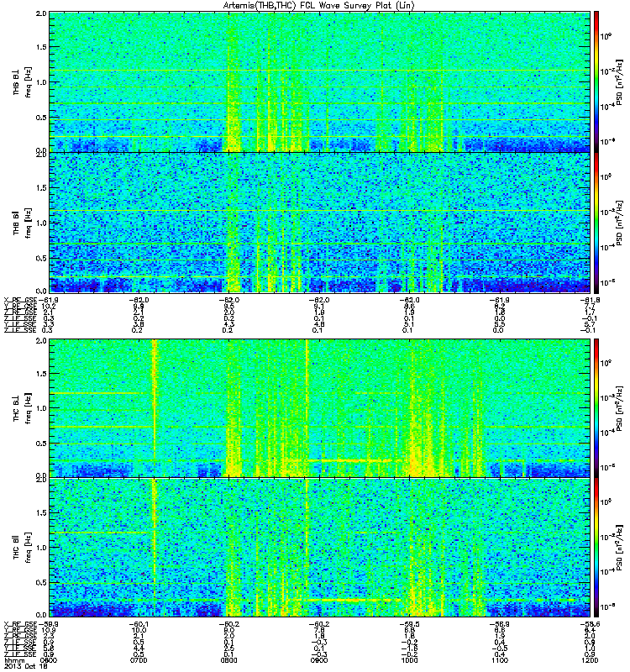
Task: Click the '2.0' frequency tick of the top panel
Action: 41,13
